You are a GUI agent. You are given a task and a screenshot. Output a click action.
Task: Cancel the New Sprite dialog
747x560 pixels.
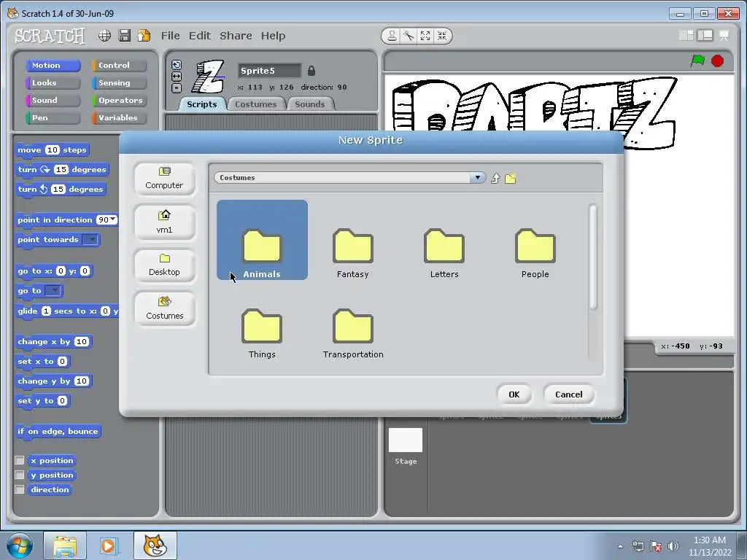tap(569, 394)
